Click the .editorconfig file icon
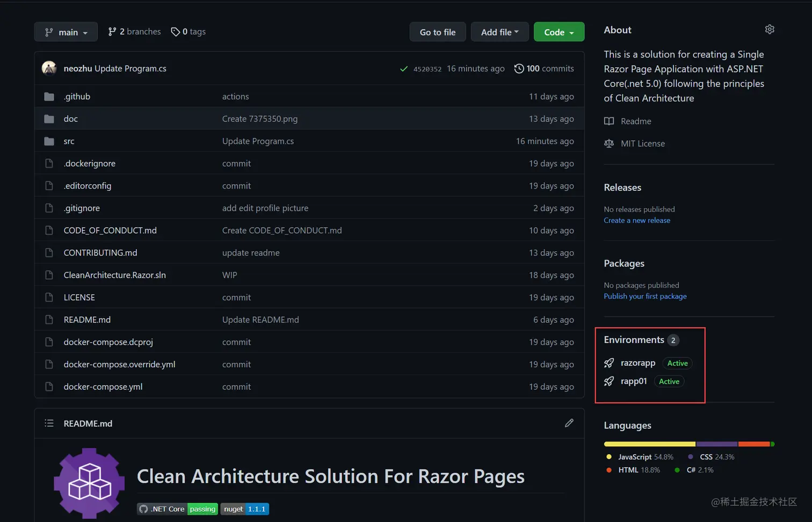 point(49,186)
